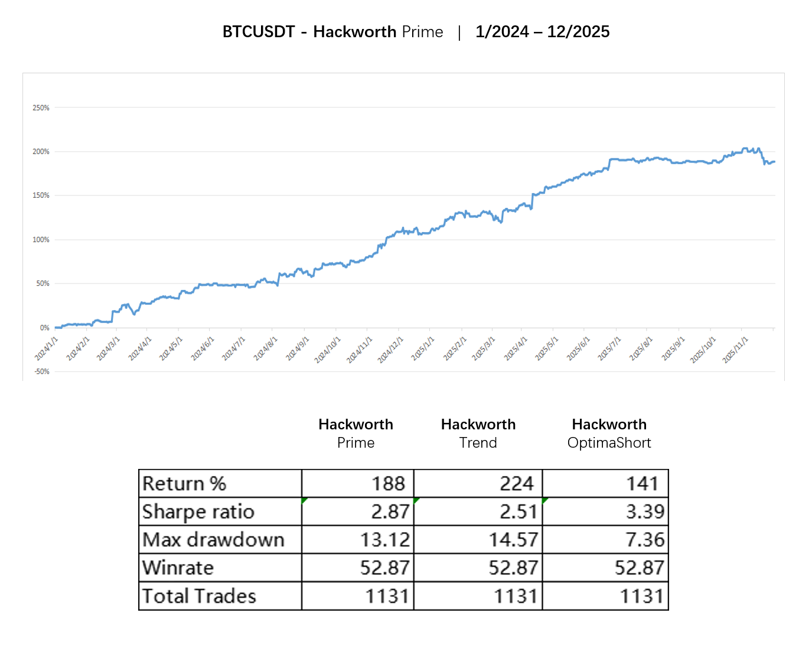Click the green triangle in OptimaShort Sharpe cell
This screenshot has width=812, height=665.
tap(545, 501)
